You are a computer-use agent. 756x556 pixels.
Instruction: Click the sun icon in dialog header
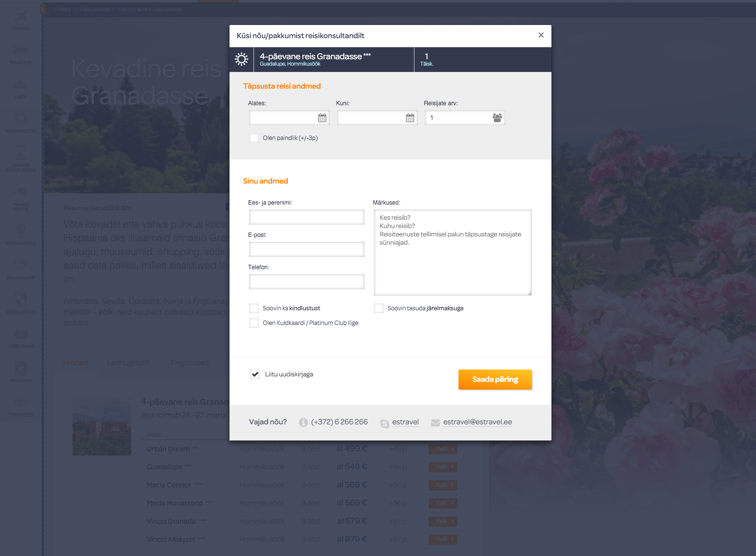242,60
